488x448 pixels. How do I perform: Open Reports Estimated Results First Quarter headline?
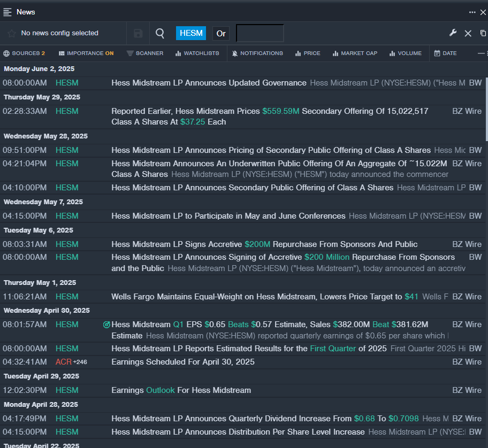(x=249, y=349)
